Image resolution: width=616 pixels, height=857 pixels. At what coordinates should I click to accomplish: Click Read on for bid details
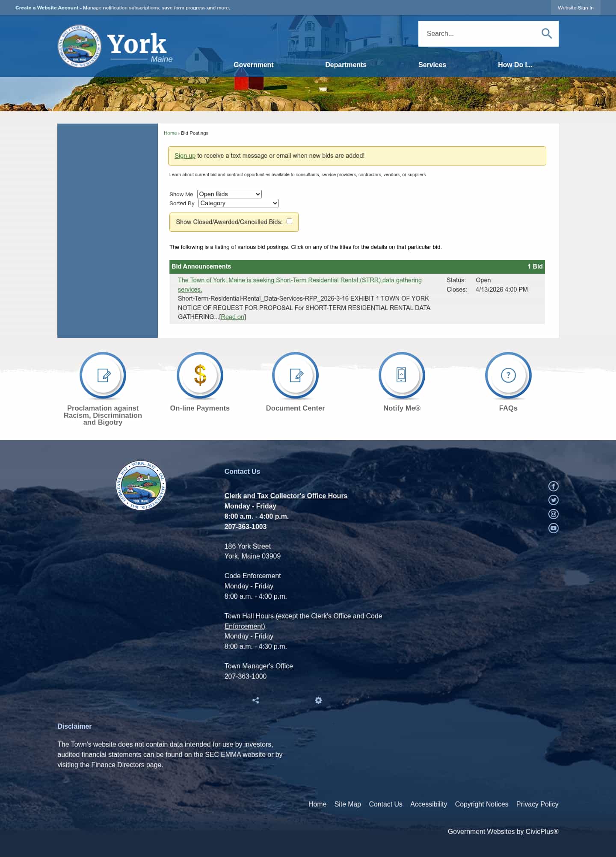pyautogui.click(x=232, y=317)
